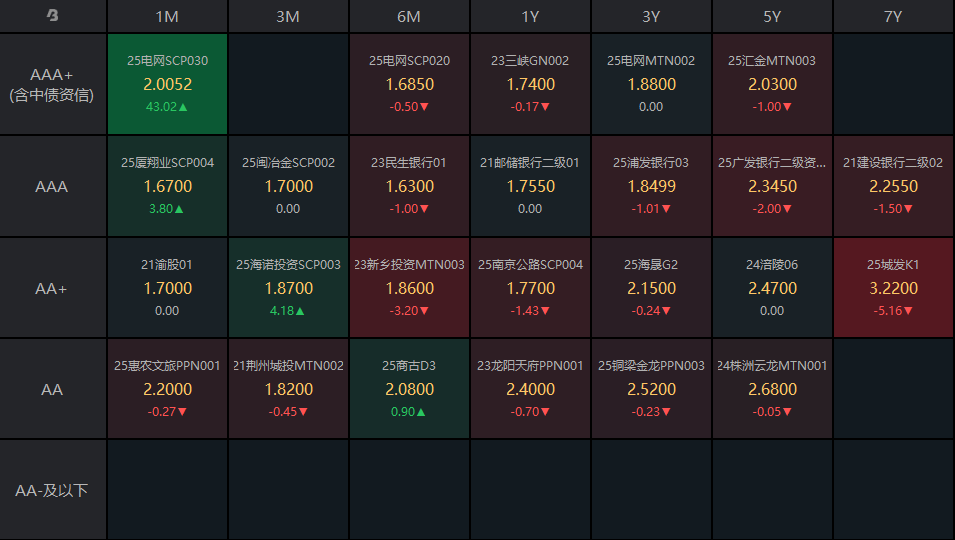
Task: Open the 25城发K1 bond cell
Action: coord(893,287)
